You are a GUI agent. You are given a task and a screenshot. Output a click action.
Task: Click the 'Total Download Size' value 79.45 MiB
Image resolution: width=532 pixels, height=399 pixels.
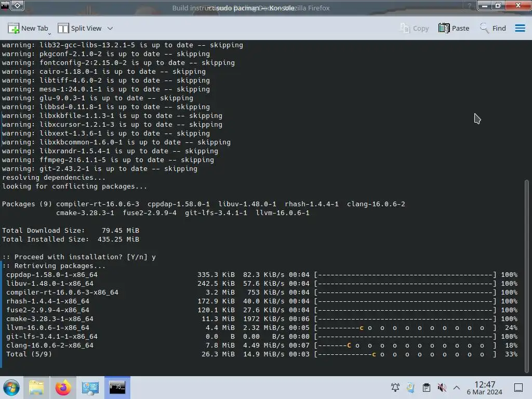click(121, 230)
